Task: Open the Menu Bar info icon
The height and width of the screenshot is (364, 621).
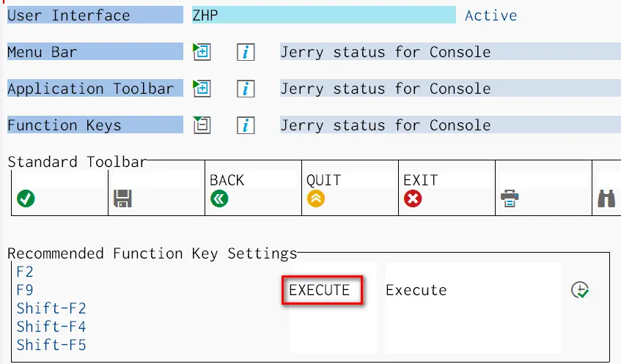Action: (246, 52)
